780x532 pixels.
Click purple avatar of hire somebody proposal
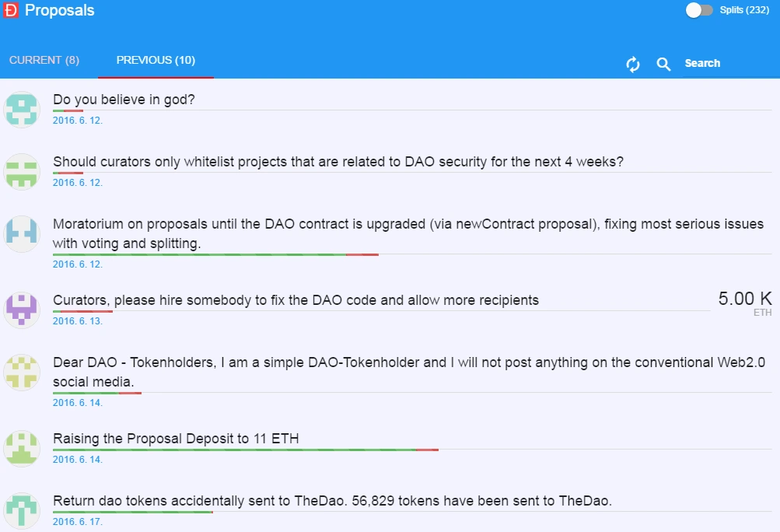click(22, 309)
